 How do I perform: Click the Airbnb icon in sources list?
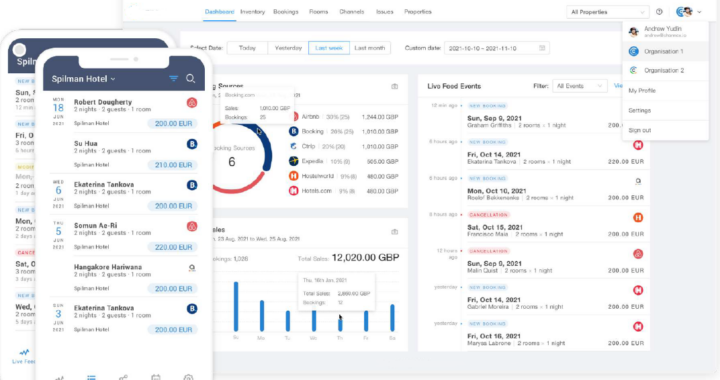pos(294,117)
